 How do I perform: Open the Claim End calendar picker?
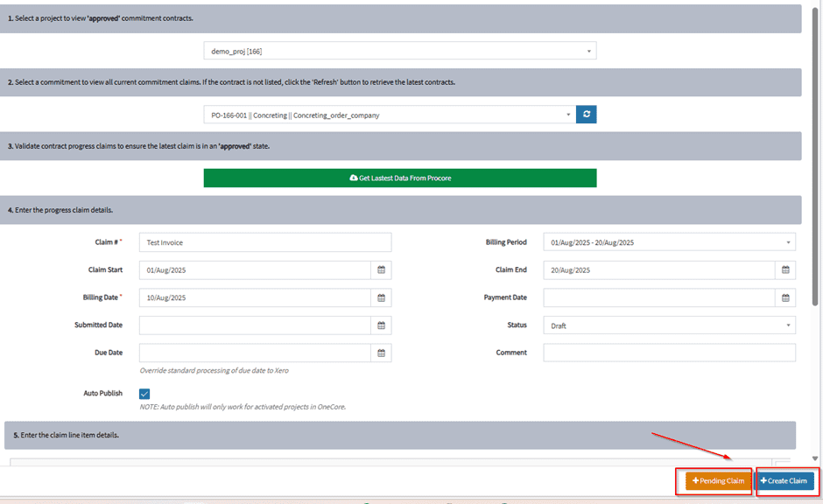[x=785, y=270]
